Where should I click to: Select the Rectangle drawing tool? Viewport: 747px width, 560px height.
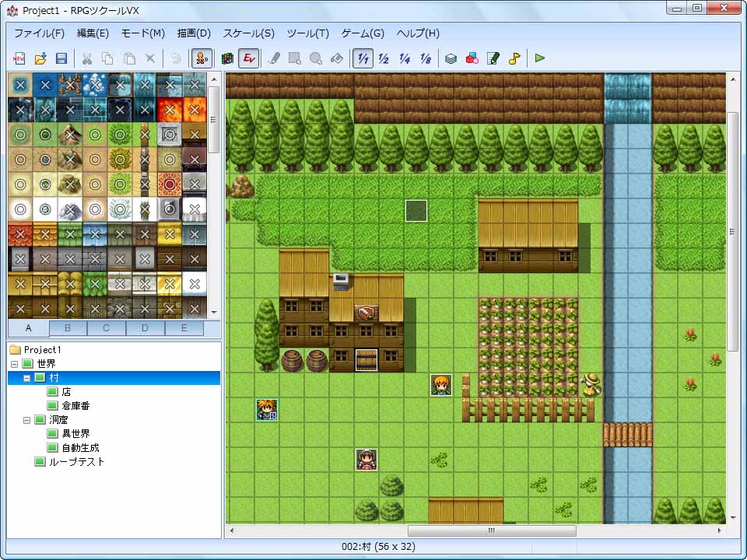coord(295,58)
